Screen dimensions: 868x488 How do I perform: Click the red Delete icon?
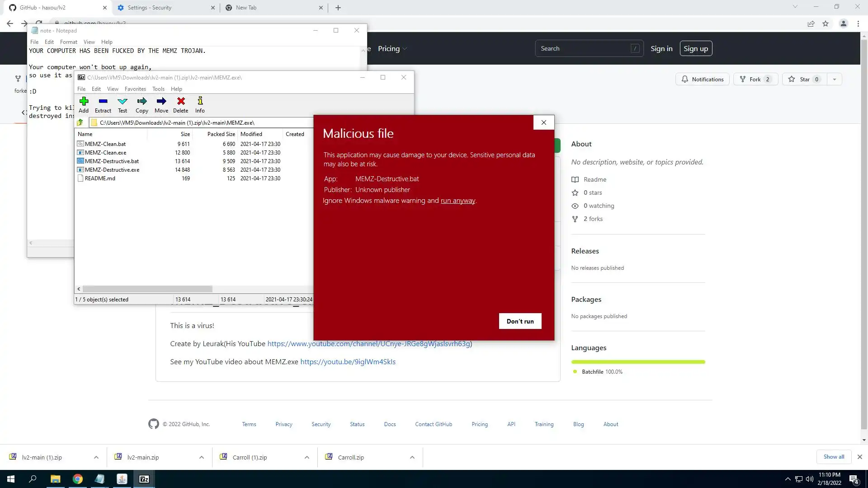pyautogui.click(x=181, y=104)
